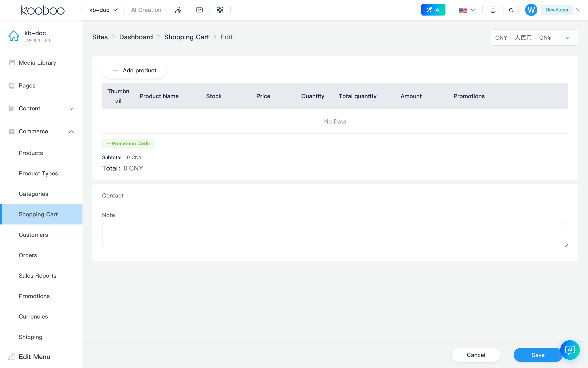
Task: Click the Shopping Cart breadcrumb link
Action: 187,37
